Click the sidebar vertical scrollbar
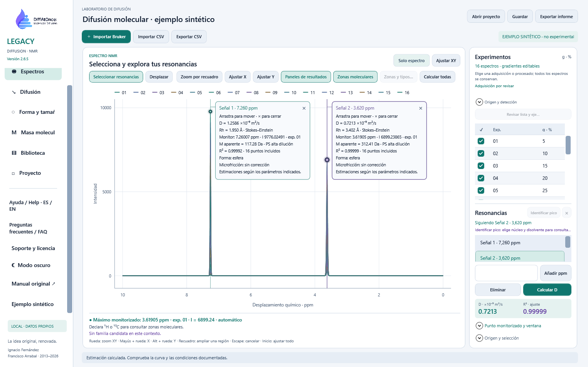 click(70, 199)
